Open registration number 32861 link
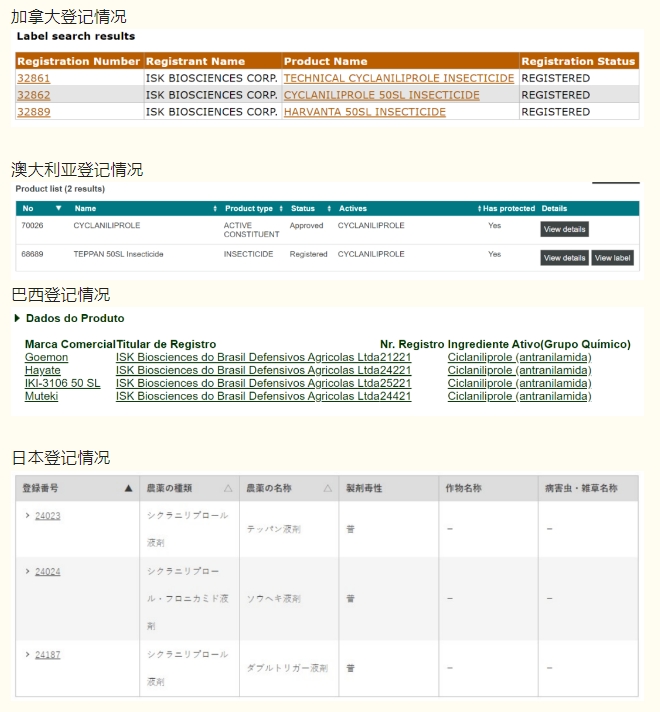 [34, 78]
